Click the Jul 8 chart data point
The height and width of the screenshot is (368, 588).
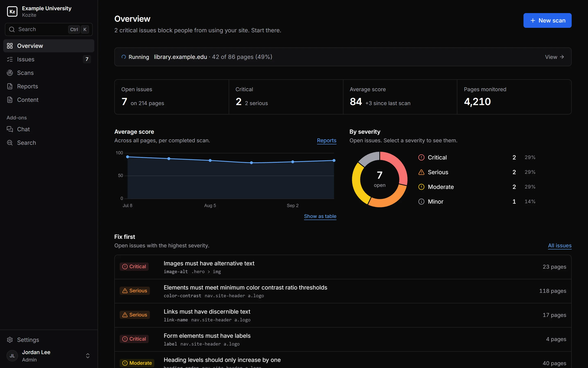[x=128, y=157]
